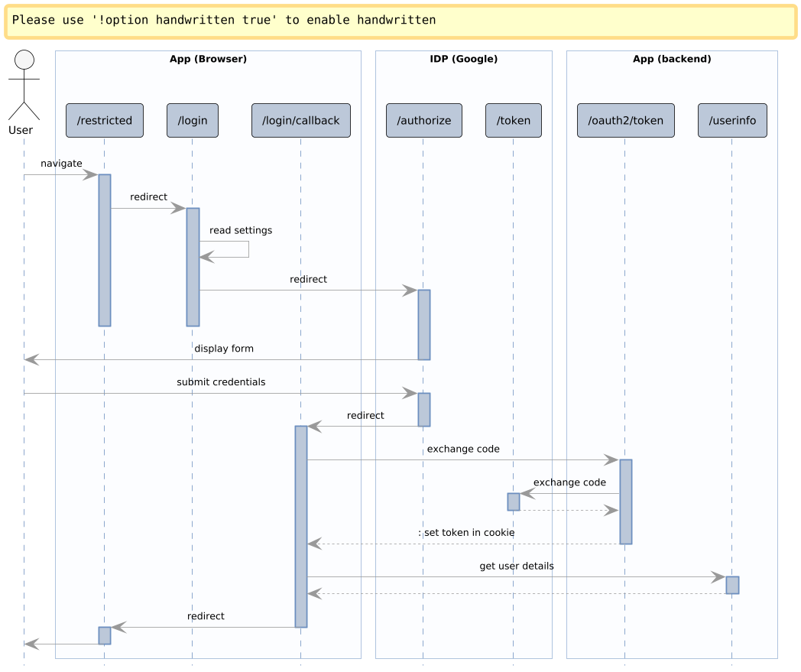
Task: Select the /authorize participant box
Action: (x=424, y=121)
